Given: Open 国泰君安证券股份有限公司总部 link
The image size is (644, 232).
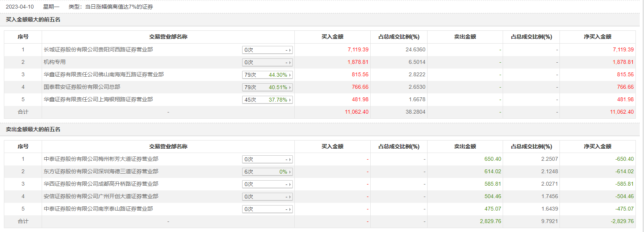Looking at the screenshot, I should (x=82, y=87).
